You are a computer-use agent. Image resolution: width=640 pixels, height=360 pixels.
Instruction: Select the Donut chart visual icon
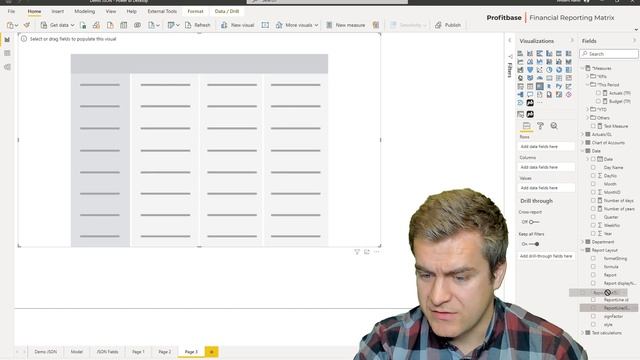point(559,70)
